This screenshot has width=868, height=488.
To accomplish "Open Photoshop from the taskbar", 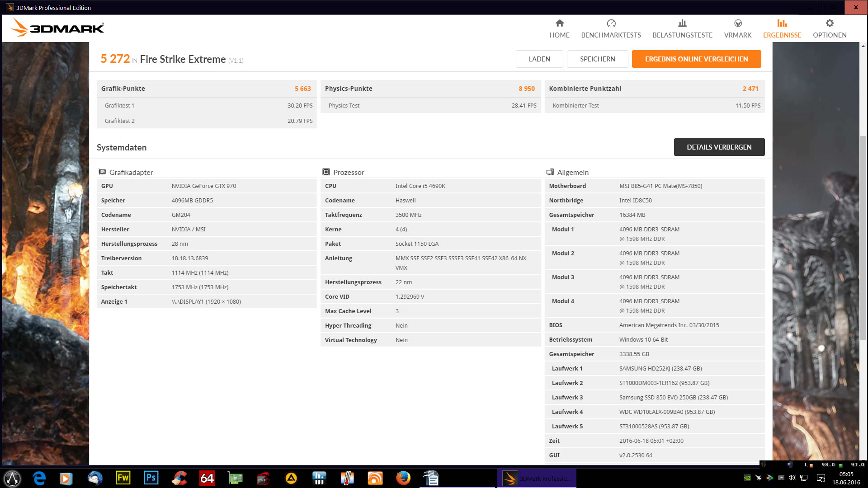I will click(x=151, y=478).
